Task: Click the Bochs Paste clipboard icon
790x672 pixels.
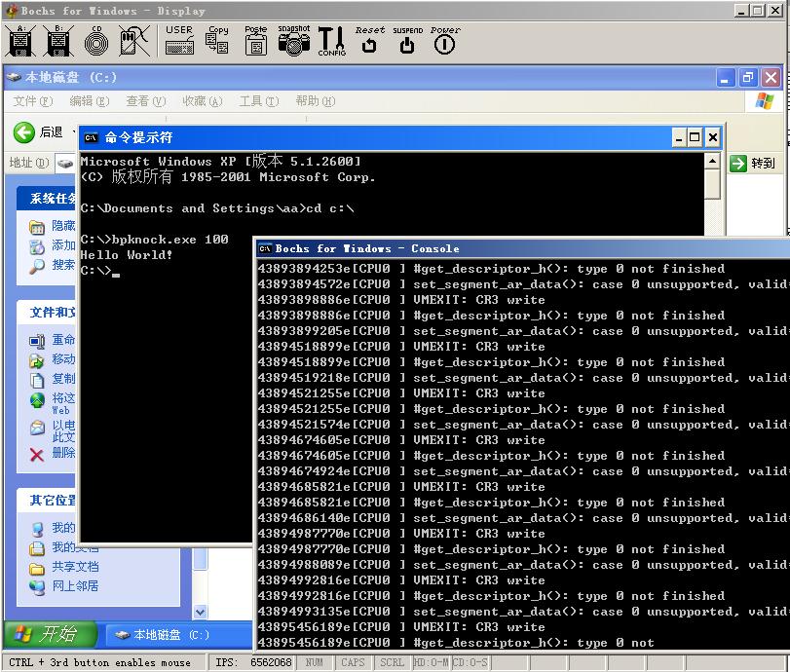Action: pos(256,40)
